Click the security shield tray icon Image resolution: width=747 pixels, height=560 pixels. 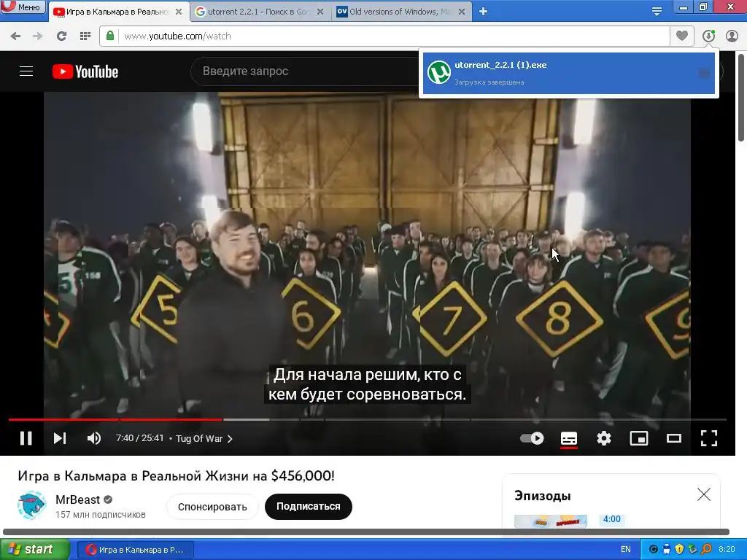pyautogui.click(x=679, y=550)
